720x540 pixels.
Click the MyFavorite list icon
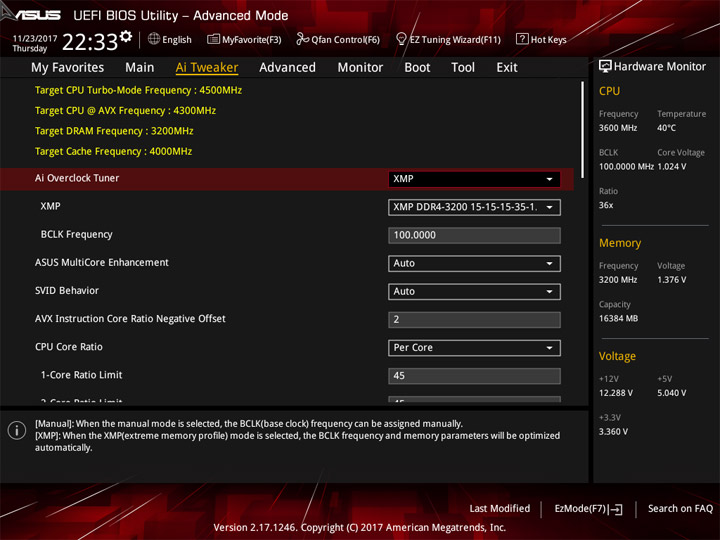(x=213, y=39)
